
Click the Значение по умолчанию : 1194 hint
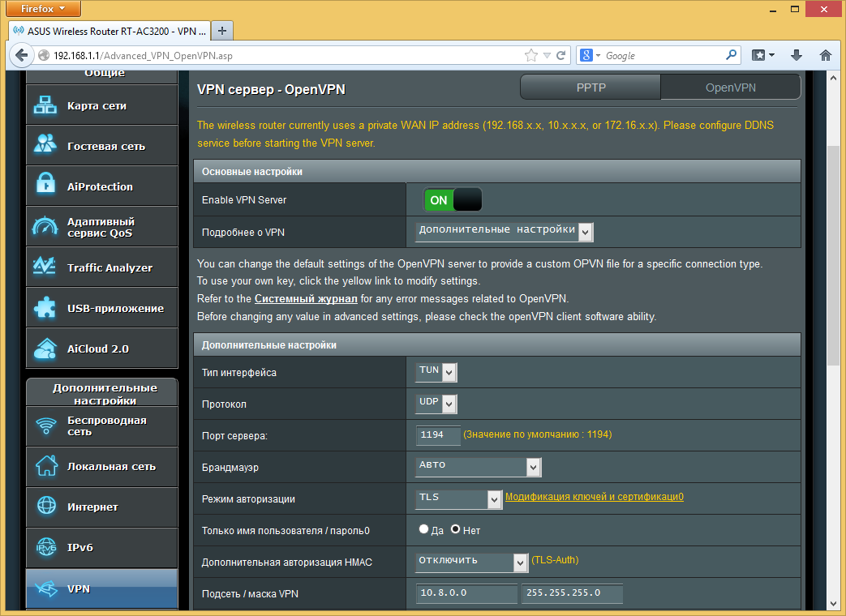538,434
